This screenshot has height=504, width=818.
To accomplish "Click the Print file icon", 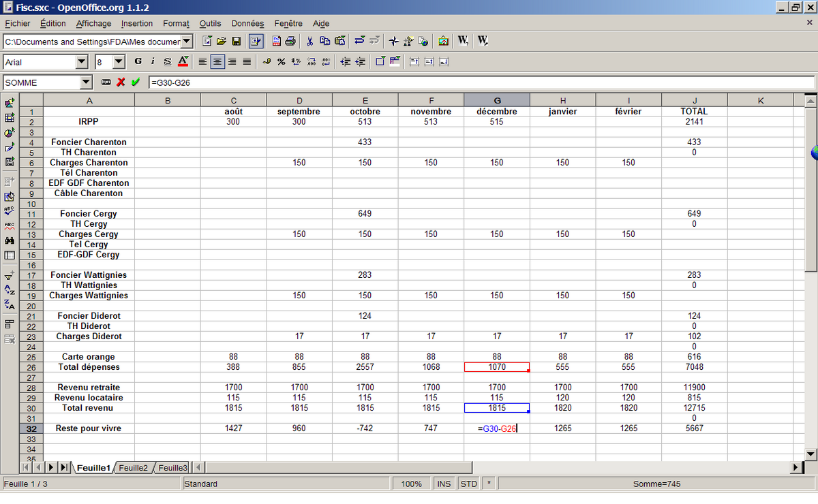I will [x=290, y=41].
